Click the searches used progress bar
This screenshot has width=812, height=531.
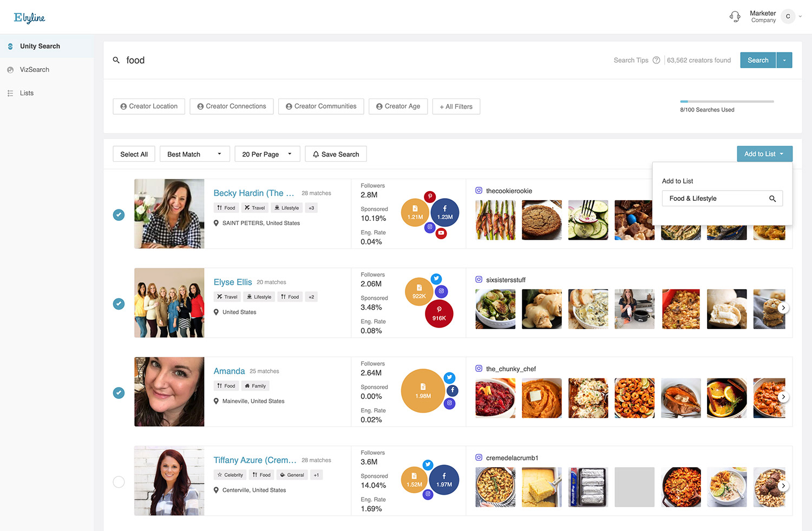point(726,101)
